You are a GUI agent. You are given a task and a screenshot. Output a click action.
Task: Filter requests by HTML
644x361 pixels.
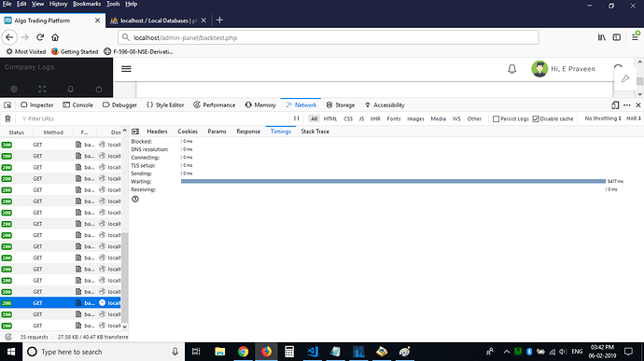[x=330, y=118]
